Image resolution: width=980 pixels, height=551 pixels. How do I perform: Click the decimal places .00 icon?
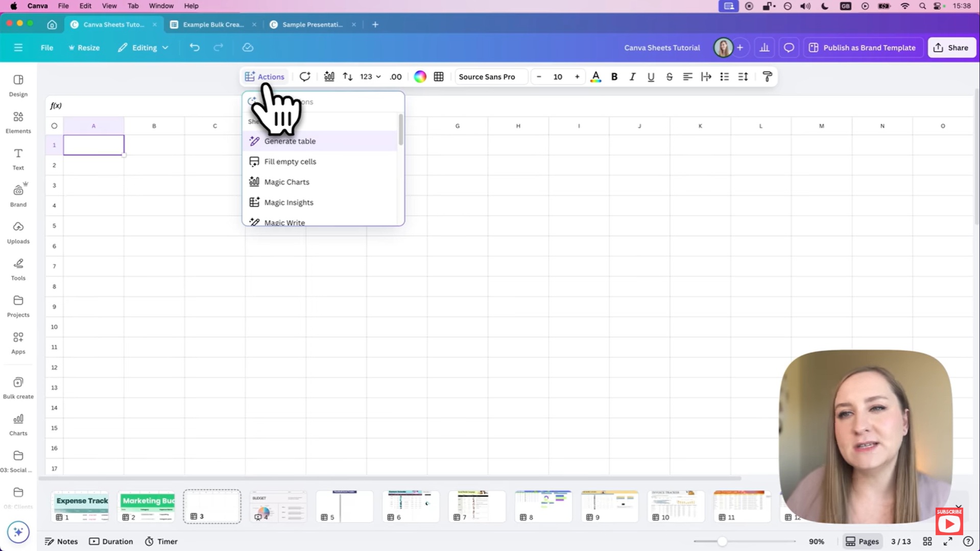pyautogui.click(x=396, y=77)
